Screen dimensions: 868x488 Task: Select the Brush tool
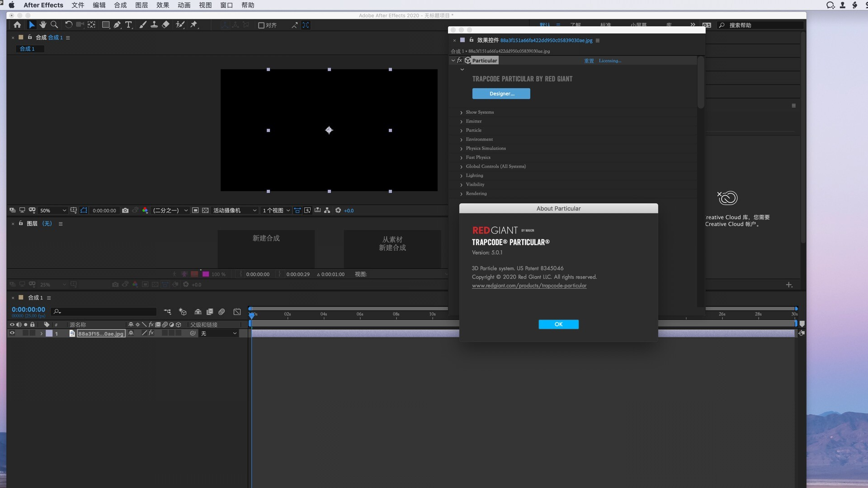(x=143, y=25)
